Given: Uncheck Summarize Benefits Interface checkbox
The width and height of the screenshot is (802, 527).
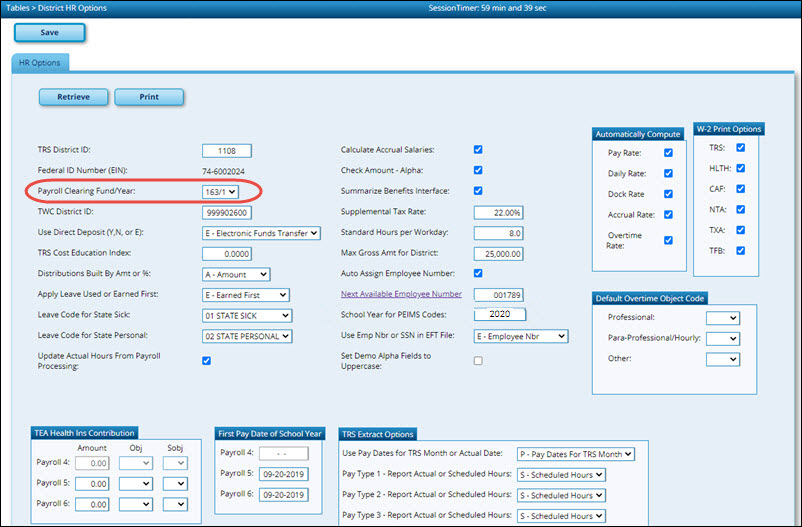Looking at the screenshot, I should point(478,191).
